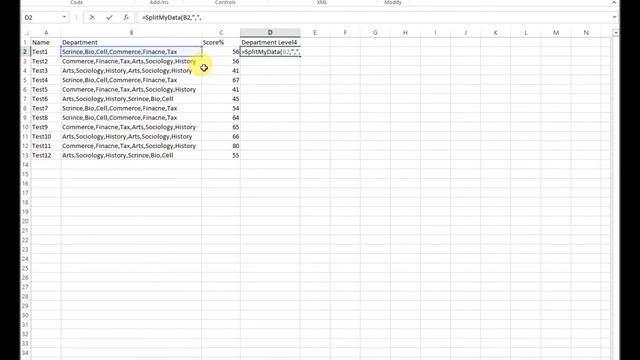Click the 'Department' header cell
Viewport: 640px width, 360px height.
click(x=131, y=42)
